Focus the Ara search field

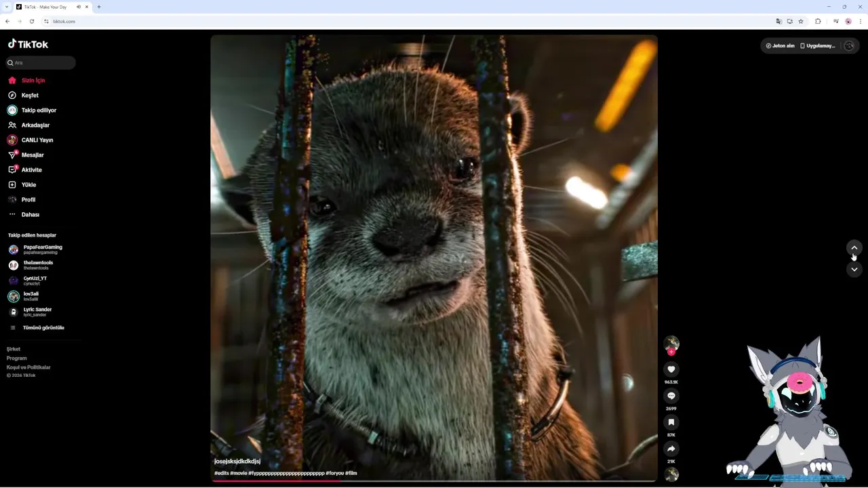[x=41, y=62]
